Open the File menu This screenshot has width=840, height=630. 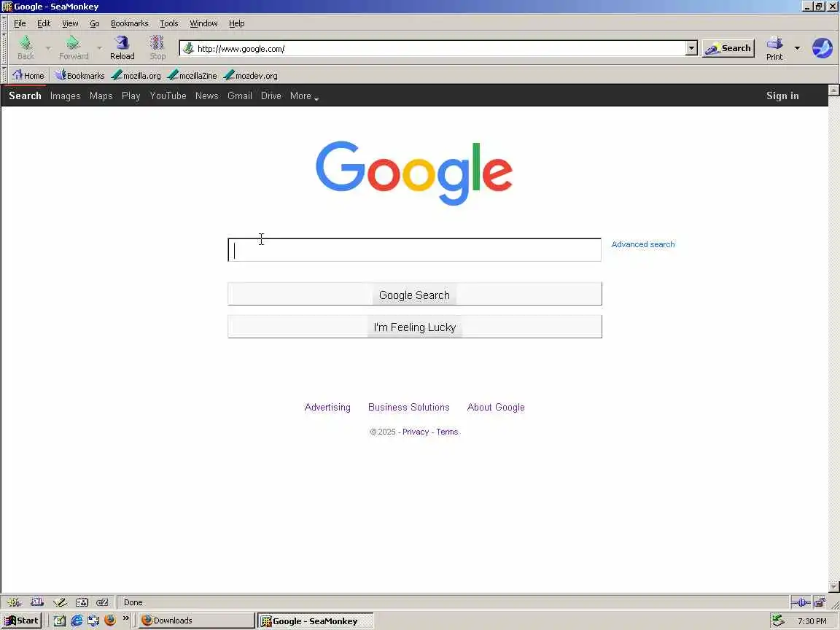point(20,23)
